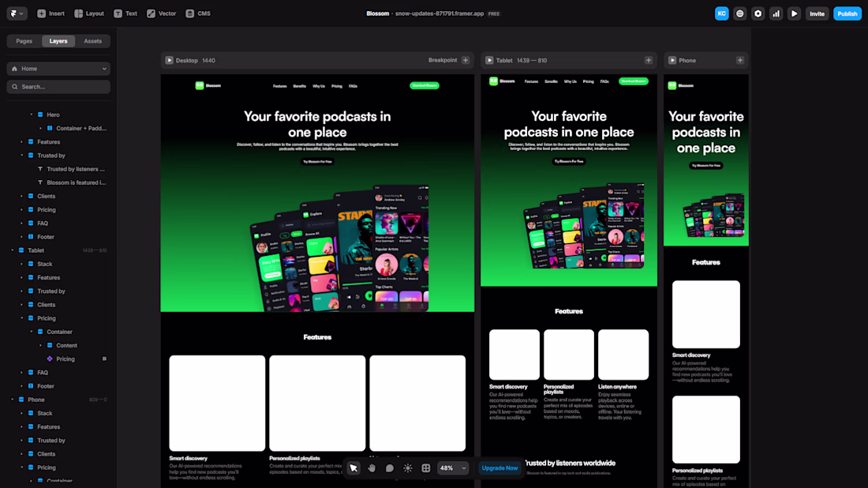Select Desktop frame hero heading text
Image resolution: width=868 pixels, height=488 pixels.
click(x=317, y=124)
